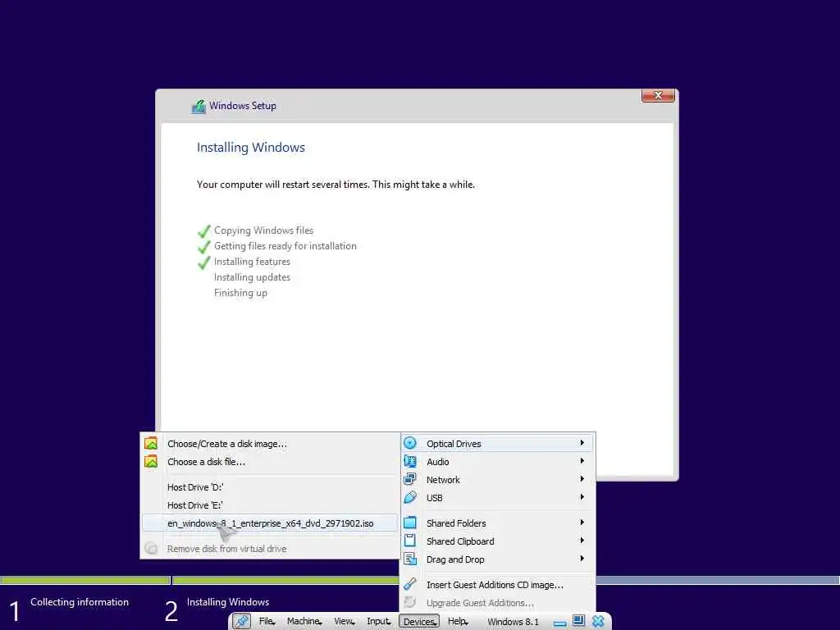Click the exit fullscreen icon on mini toolbar
The image size is (840, 630).
(x=578, y=621)
